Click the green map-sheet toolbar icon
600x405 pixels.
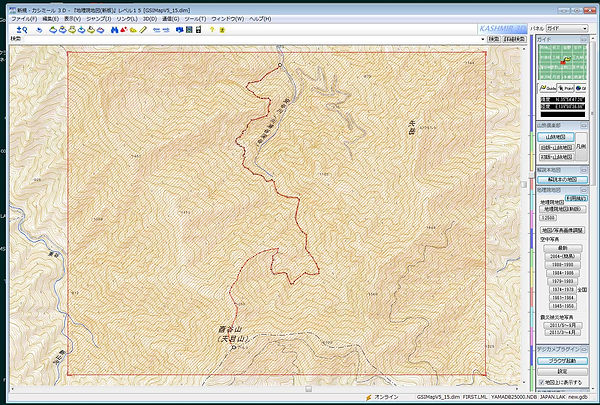point(189,30)
